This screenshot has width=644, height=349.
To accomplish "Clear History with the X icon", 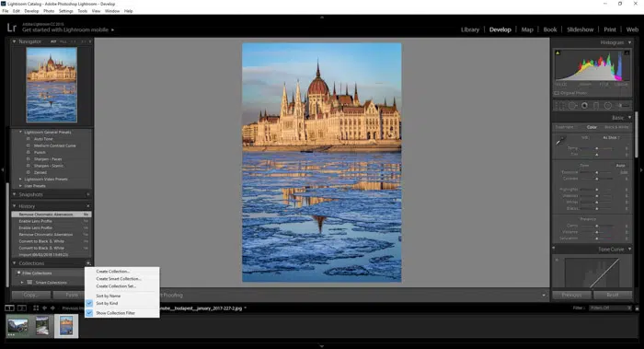I will coord(88,206).
